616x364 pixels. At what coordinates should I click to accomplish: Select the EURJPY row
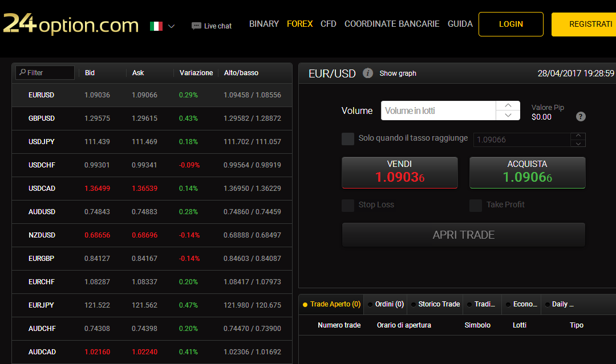[152, 305]
